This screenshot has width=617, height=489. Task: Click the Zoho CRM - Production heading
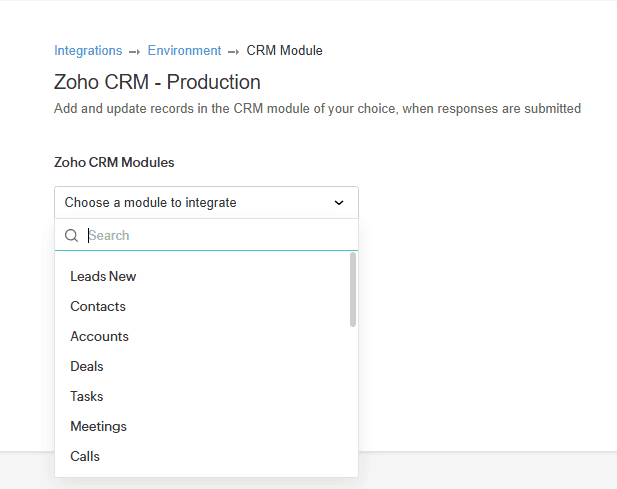[157, 82]
